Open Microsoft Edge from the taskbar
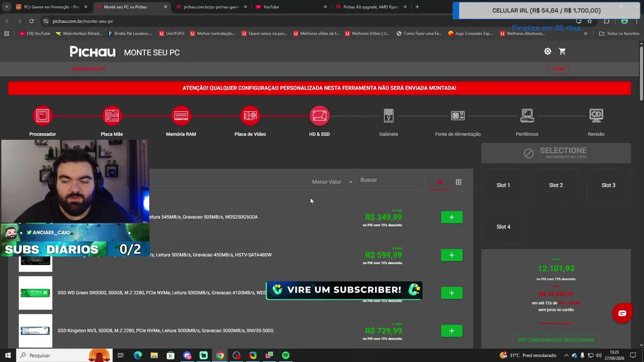 pyautogui.click(x=137, y=355)
